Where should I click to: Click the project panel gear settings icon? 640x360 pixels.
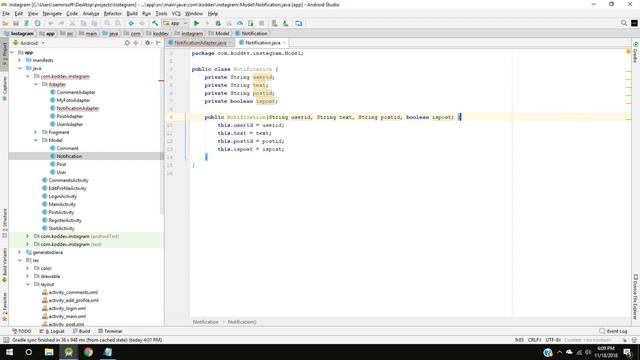tap(148, 43)
